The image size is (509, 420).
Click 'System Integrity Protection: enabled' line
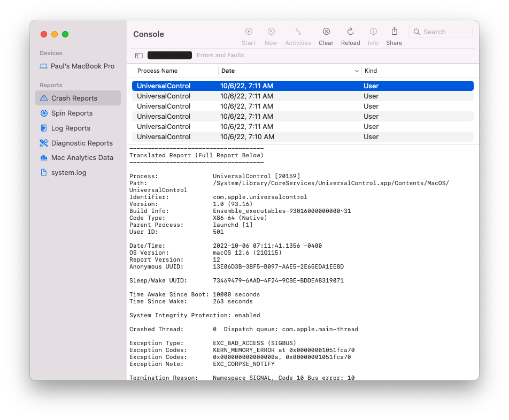click(x=195, y=316)
